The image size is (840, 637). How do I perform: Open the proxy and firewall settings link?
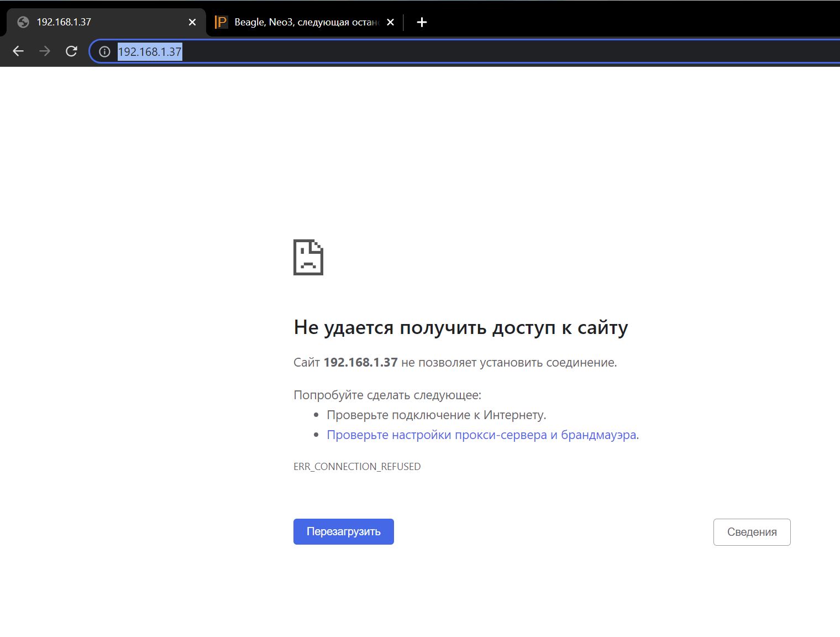[481, 435]
